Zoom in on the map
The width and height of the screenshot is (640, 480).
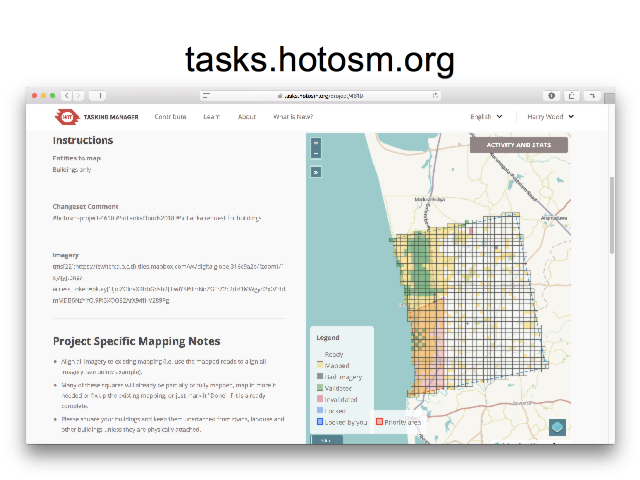tap(316, 143)
